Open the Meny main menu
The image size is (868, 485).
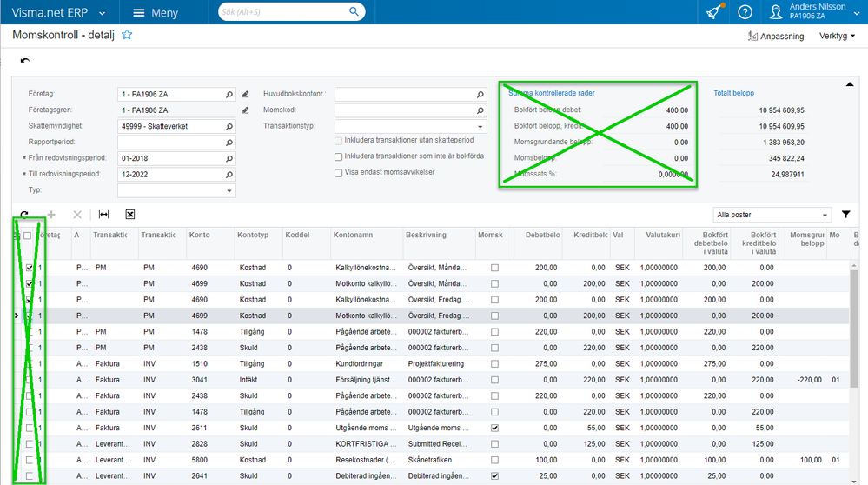pyautogui.click(x=156, y=12)
